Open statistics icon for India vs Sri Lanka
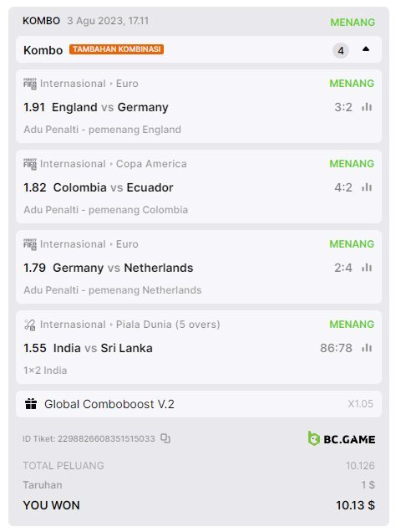Image resolution: width=396 pixels, height=532 pixels. (x=367, y=348)
